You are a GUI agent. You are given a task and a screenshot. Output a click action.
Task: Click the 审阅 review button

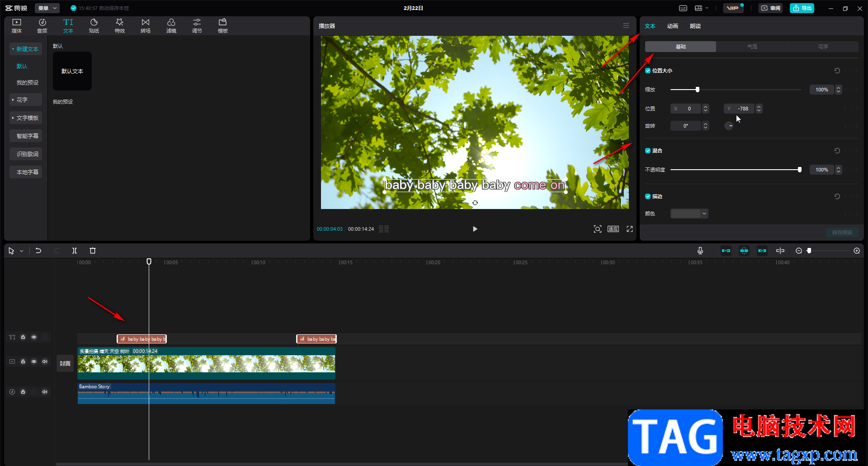[770, 8]
